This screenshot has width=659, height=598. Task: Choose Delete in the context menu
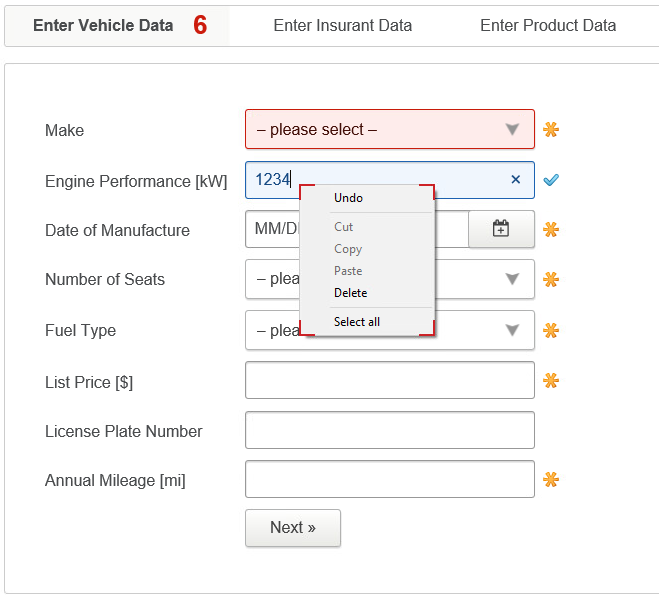[351, 293]
